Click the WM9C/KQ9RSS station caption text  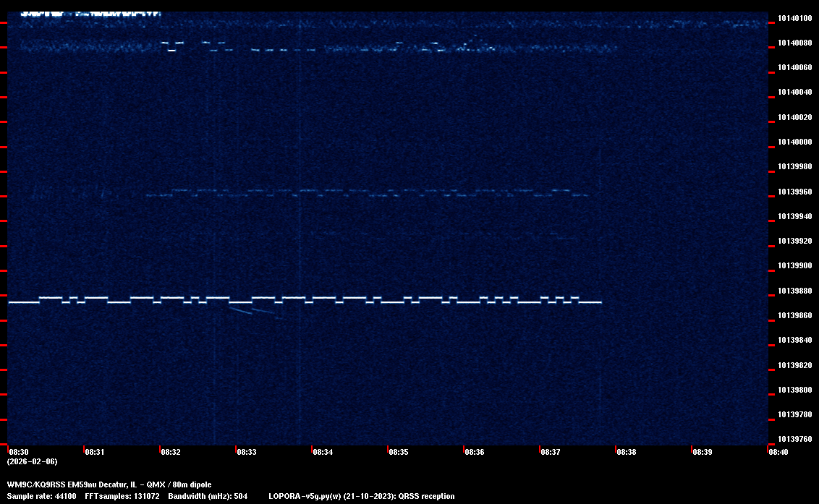109,484
